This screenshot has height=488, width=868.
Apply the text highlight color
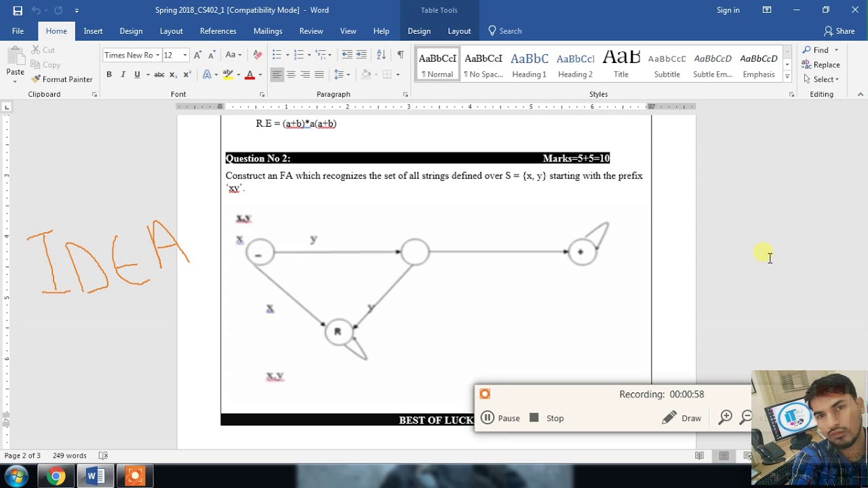point(228,75)
